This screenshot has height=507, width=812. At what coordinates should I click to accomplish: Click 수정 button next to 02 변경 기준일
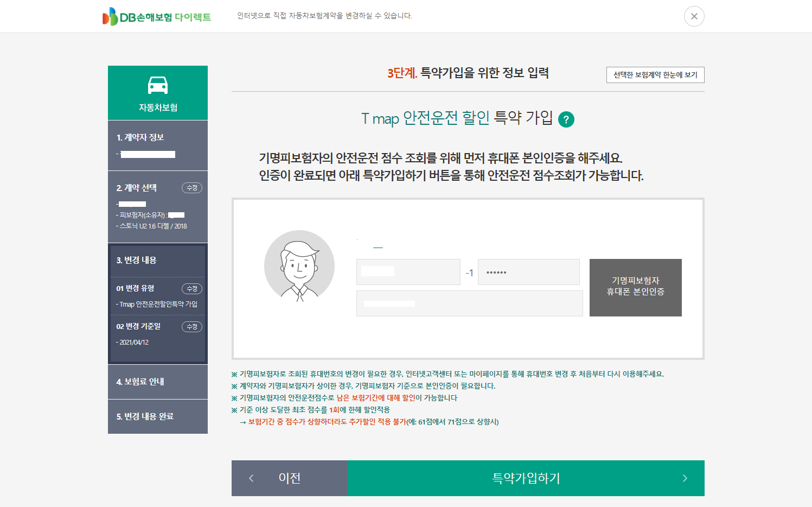192,327
